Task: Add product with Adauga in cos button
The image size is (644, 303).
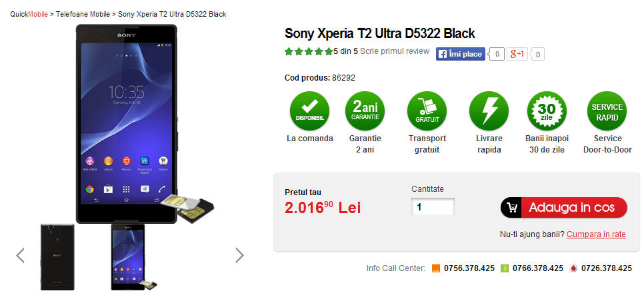Action: click(563, 207)
